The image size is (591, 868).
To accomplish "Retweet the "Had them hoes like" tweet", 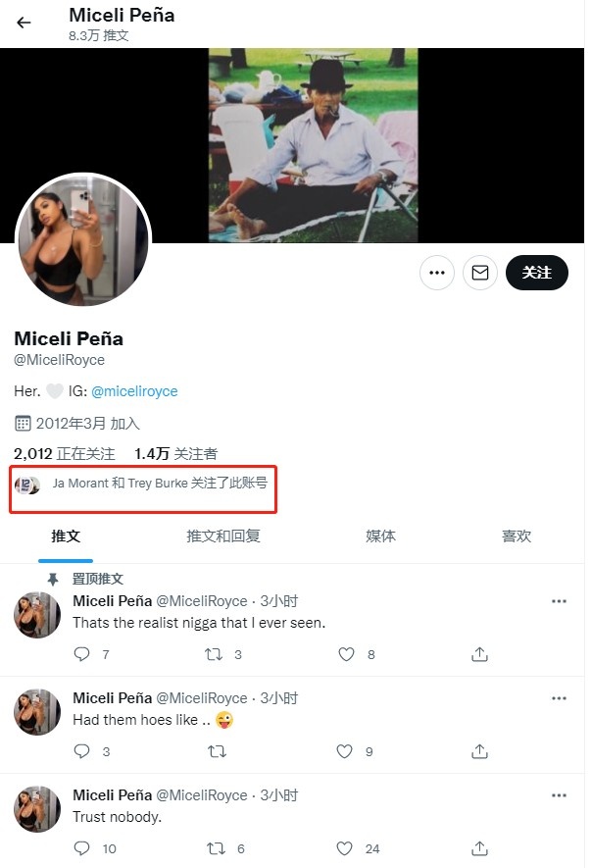I will pyautogui.click(x=217, y=751).
